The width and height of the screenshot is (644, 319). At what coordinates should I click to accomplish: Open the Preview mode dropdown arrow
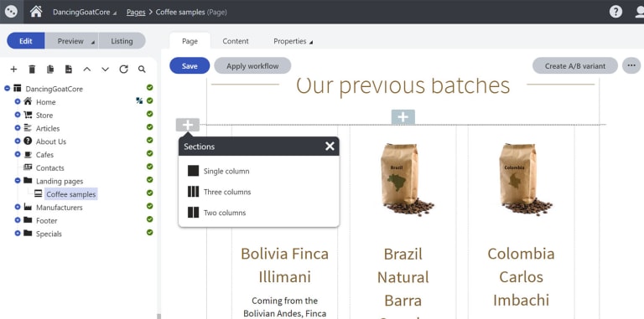93,43
